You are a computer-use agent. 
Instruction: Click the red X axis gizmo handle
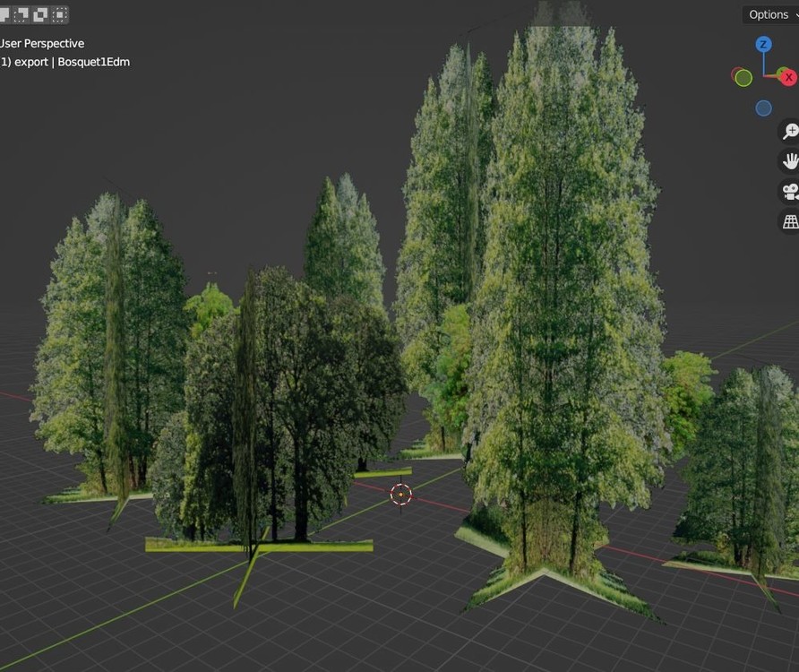tap(788, 77)
